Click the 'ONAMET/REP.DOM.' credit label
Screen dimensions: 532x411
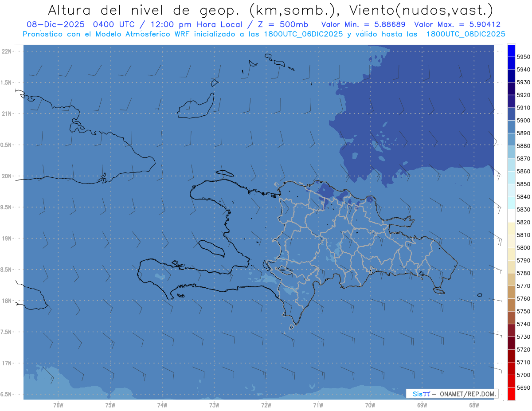click(x=467, y=394)
